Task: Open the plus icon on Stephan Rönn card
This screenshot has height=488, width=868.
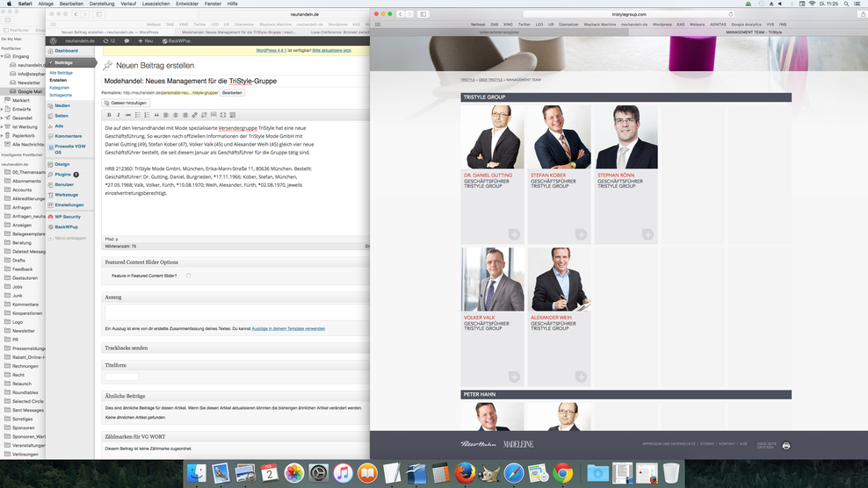Action: pyautogui.click(x=647, y=234)
